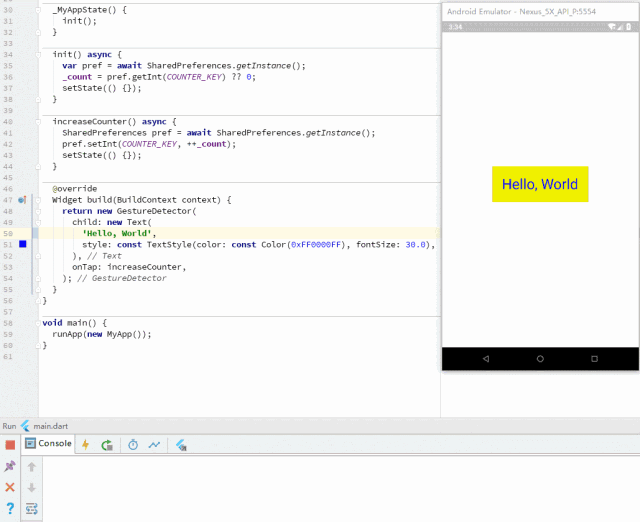
Task: Click COUNTER_KEY in the setInt call
Action: pos(149,144)
